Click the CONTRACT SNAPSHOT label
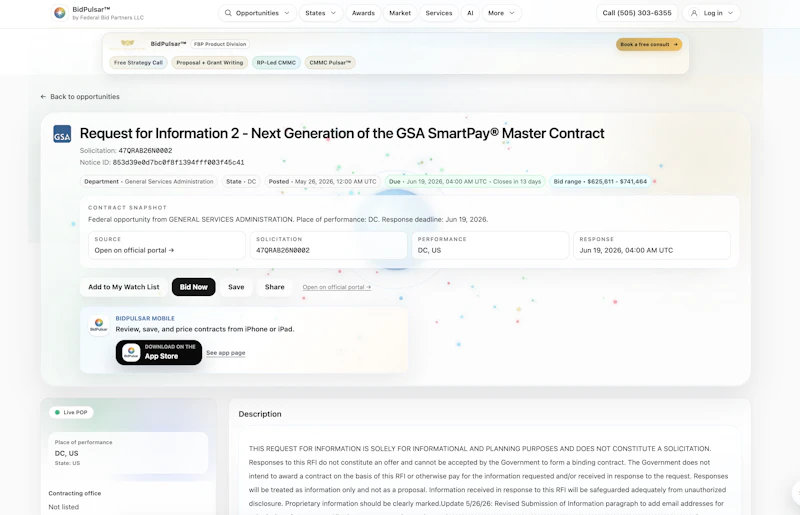This screenshot has height=515, width=800. click(127, 208)
